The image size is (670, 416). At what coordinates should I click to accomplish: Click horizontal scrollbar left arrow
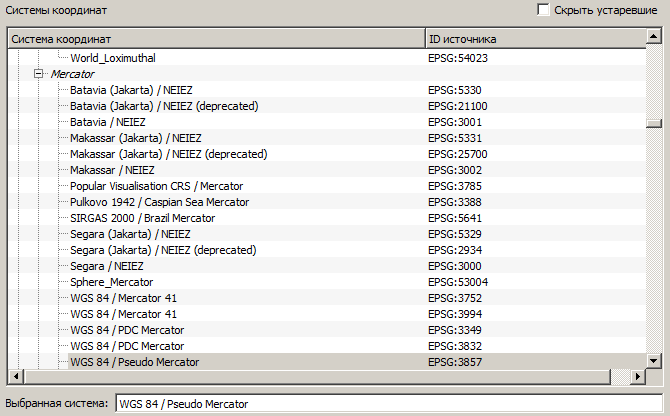pyautogui.click(x=15, y=376)
